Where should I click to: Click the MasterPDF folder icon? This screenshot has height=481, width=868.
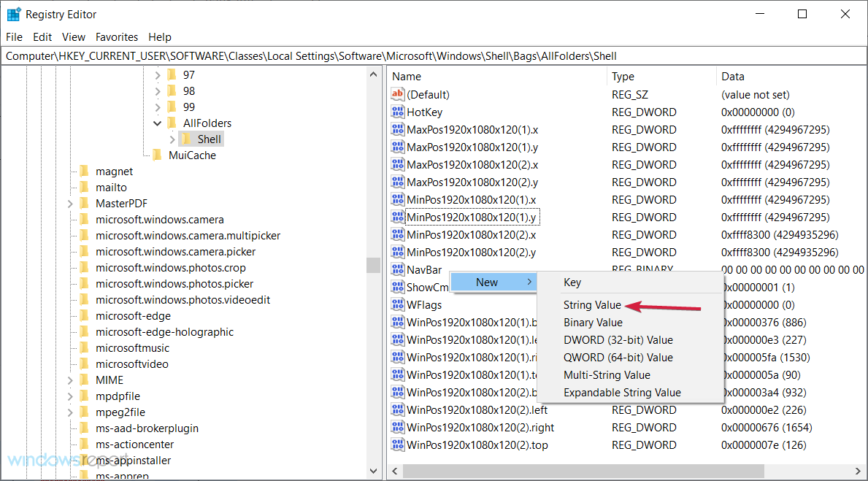click(x=84, y=203)
